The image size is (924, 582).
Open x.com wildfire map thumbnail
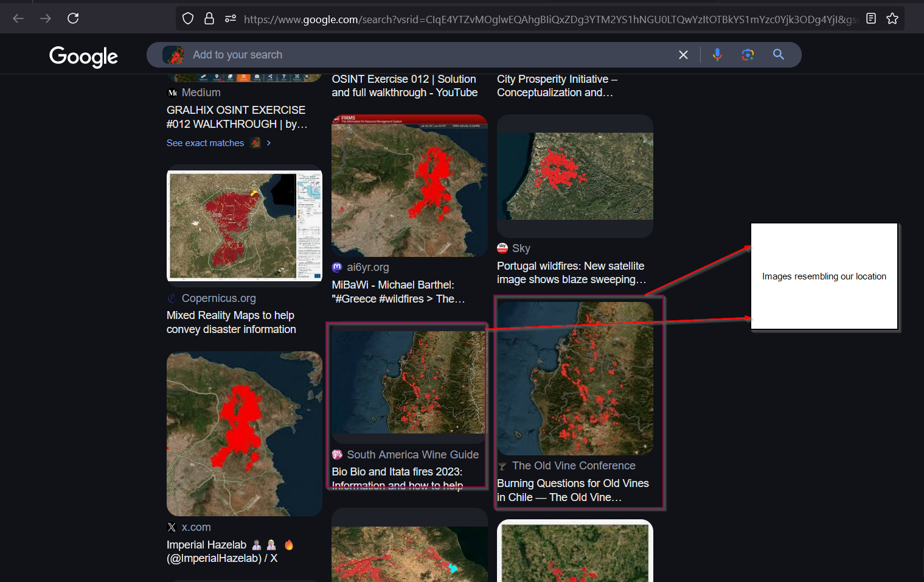point(245,433)
